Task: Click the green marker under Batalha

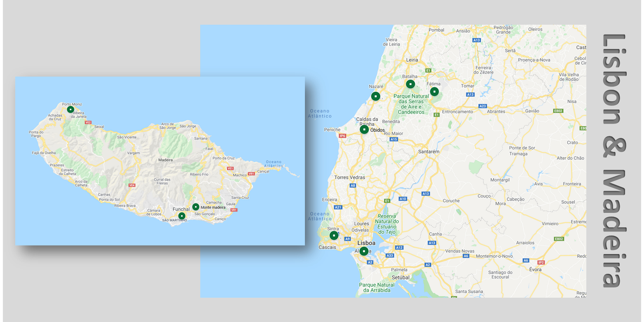Action: [410, 84]
